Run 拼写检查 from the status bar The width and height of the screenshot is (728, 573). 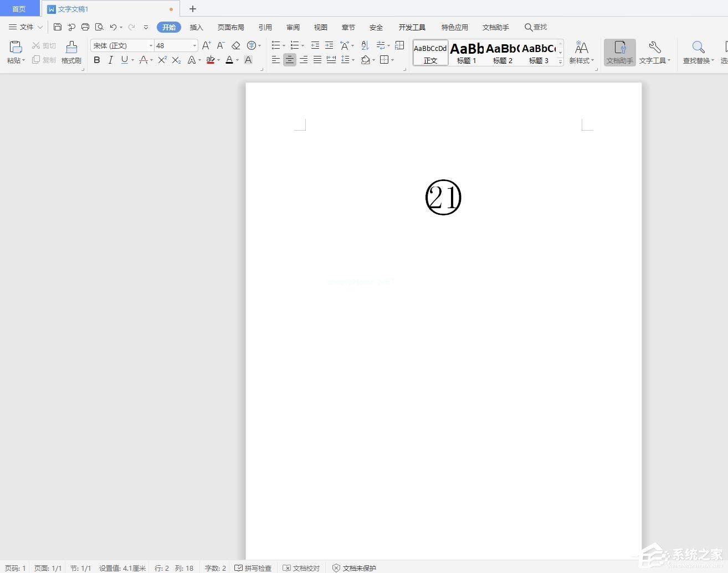pos(253,567)
